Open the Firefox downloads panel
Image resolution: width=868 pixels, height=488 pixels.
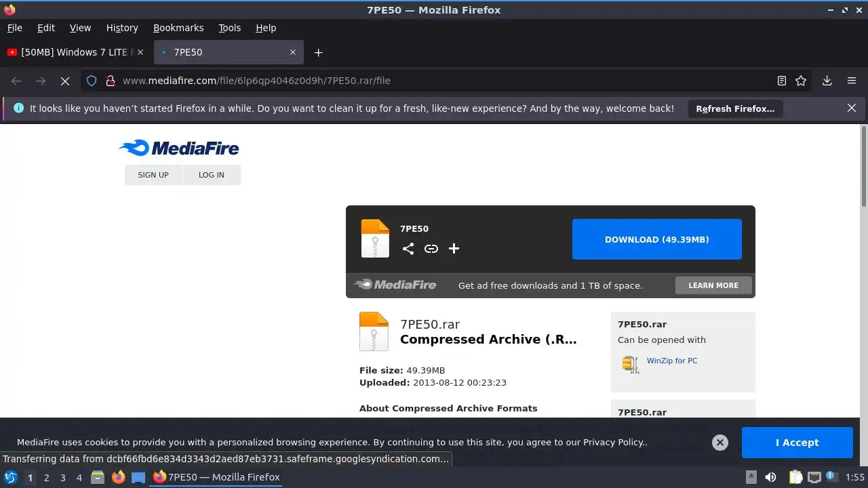[827, 81]
